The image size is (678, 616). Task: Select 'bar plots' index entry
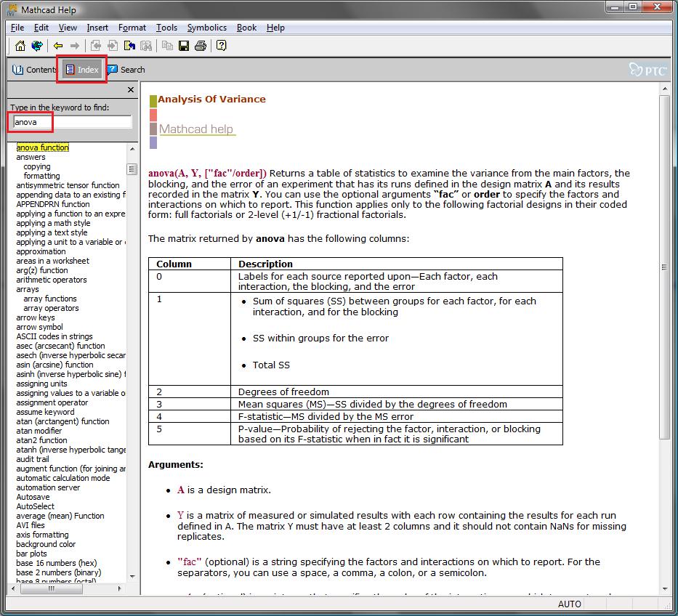click(31, 554)
